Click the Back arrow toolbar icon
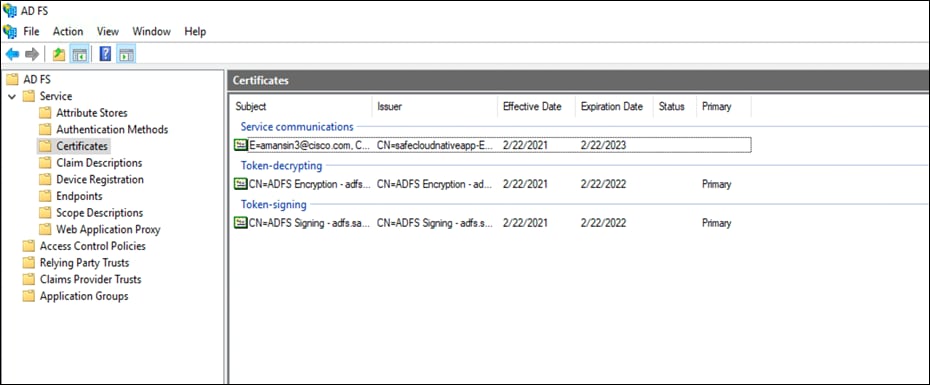 12,55
